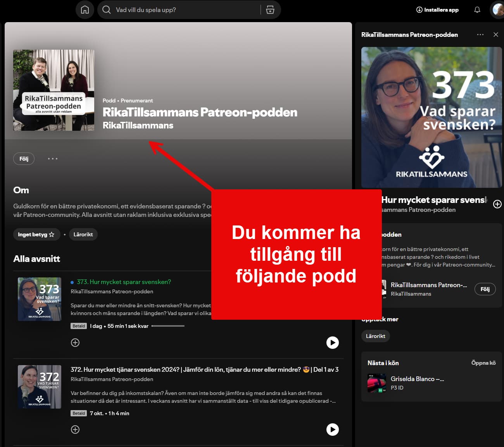Open the Lärorikt tag under Om section
This screenshot has height=447, width=504.
click(83, 234)
